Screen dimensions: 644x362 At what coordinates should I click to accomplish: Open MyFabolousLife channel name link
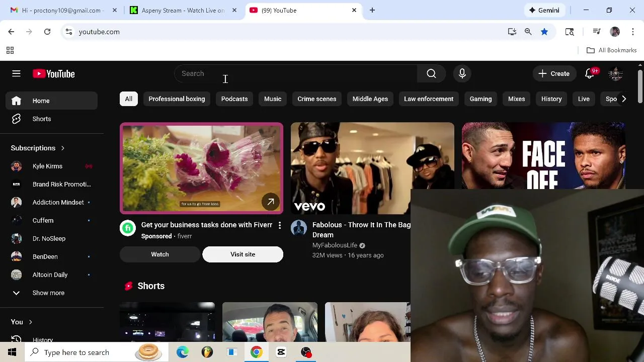[x=335, y=245]
